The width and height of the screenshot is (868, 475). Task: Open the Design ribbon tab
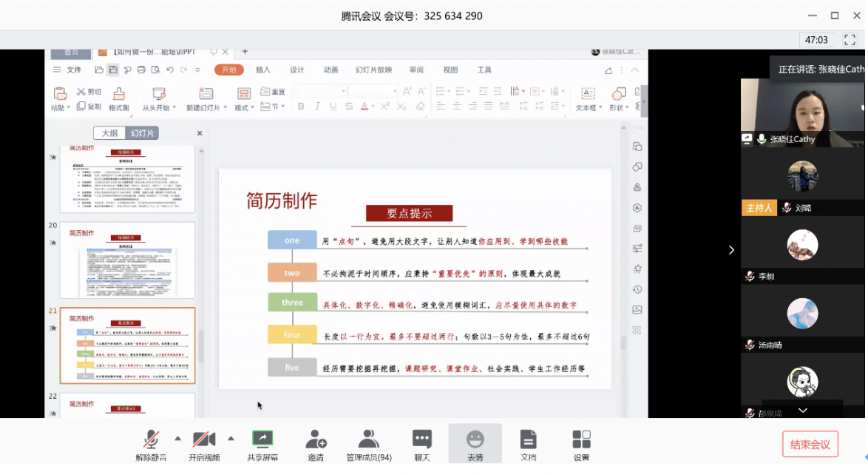click(x=297, y=70)
